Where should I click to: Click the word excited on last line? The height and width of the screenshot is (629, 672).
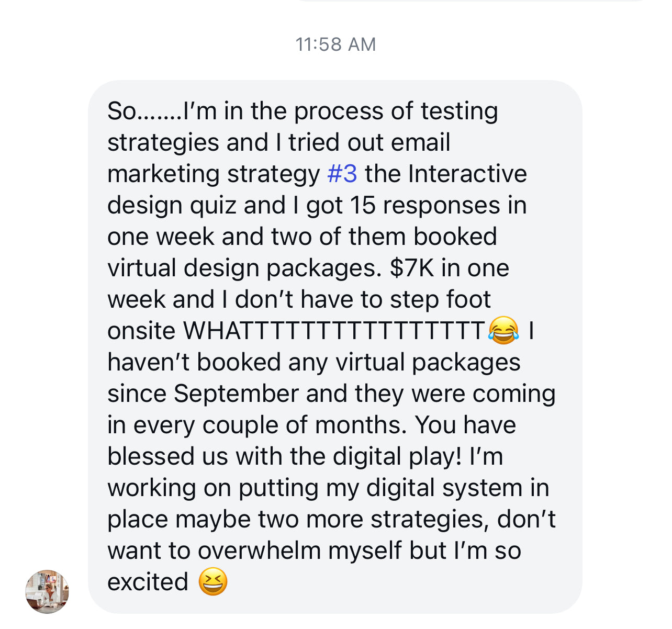pyautogui.click(x=148, y=582)
